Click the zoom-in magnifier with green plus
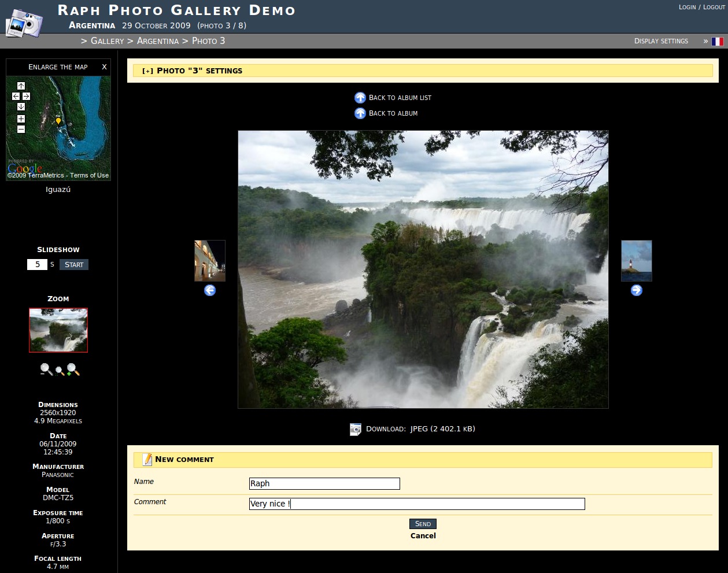728x573 pixels. pos(73,369)
